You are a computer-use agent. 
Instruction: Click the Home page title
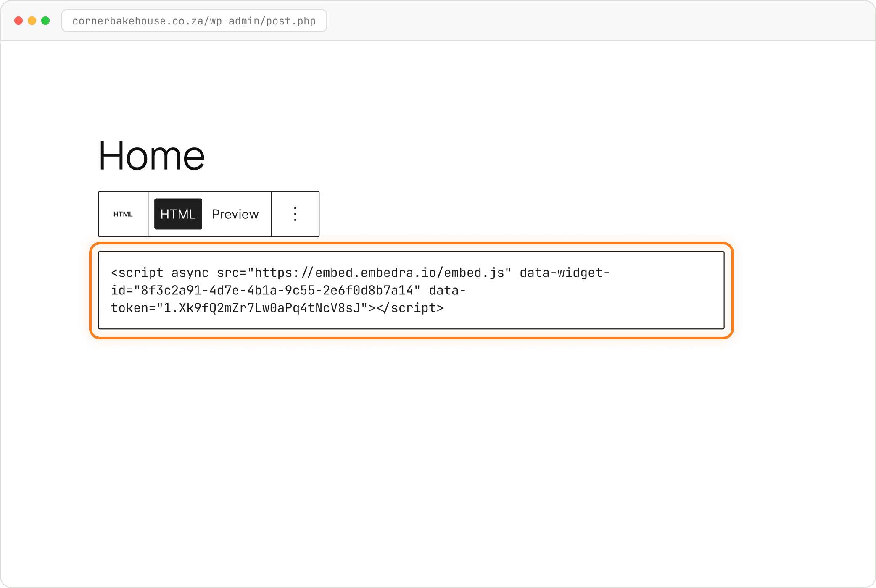click(152, 156)
